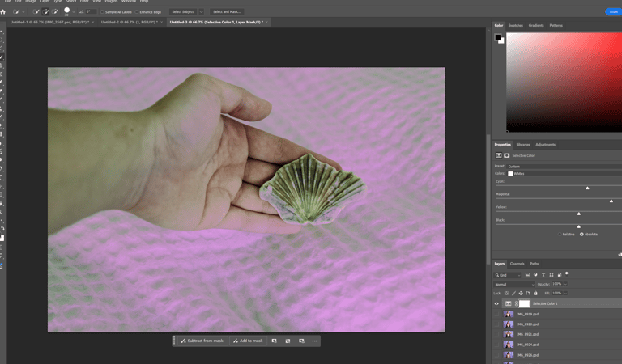Click the invert mask icon in task bar
This screenshot has width=622, height=364.
[x=288, y=341]
